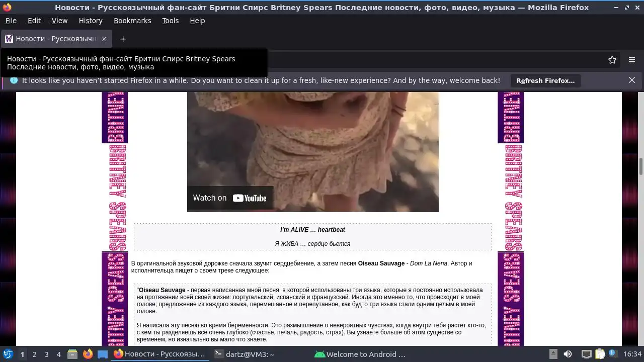
Task: Open the File menu
Action: coord(11,21)
